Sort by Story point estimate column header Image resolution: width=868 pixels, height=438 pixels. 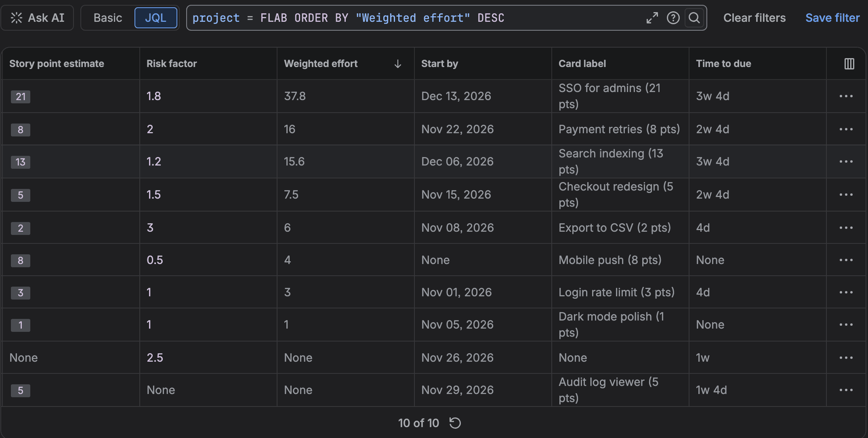[x=57, y=64]
